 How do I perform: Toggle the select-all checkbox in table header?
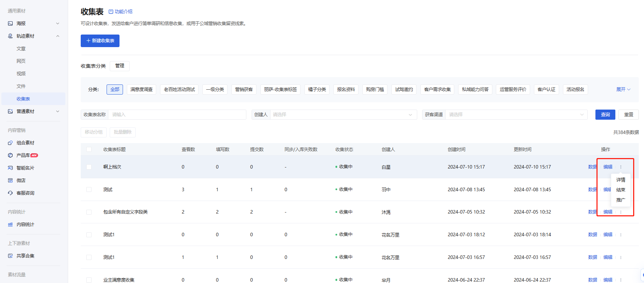tap(89, 149)
